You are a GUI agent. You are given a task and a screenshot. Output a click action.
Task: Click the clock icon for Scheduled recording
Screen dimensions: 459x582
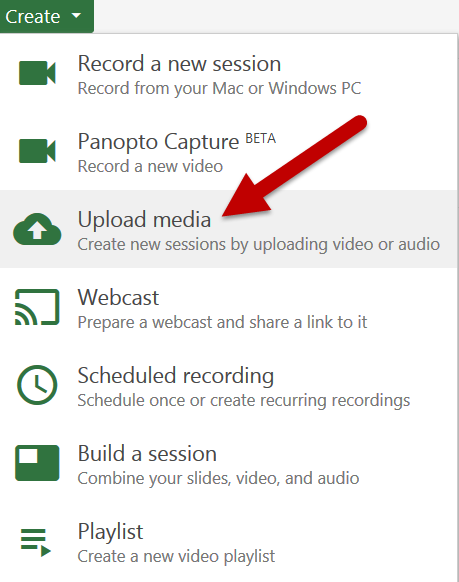click(37, 385)
